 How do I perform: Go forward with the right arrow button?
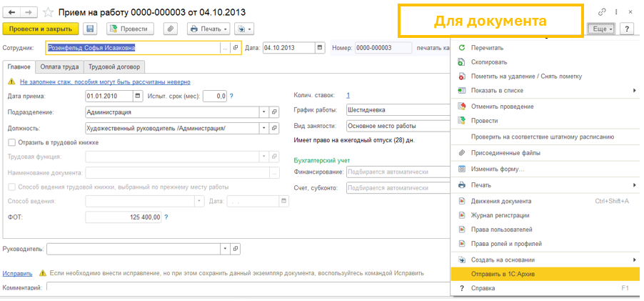point(29,12)
